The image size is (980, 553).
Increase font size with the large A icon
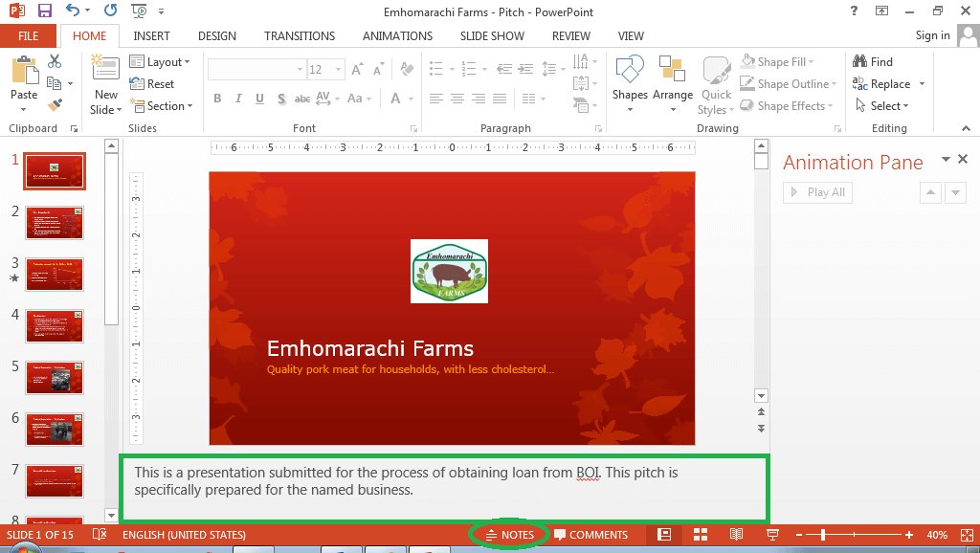(x=357, y=69)
